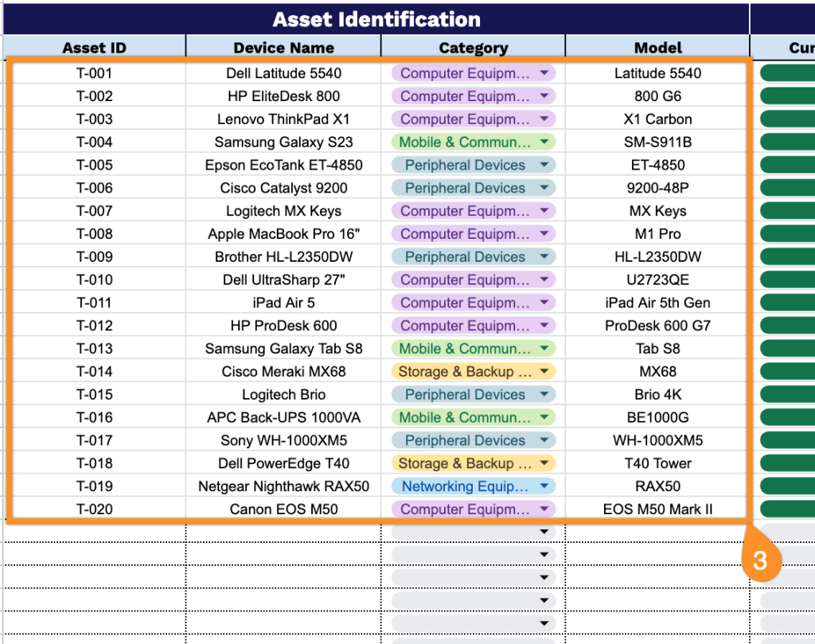Click the dropdown arrow for T-014 Storage & Backup

pyautogui.click(x=544, y=372)
